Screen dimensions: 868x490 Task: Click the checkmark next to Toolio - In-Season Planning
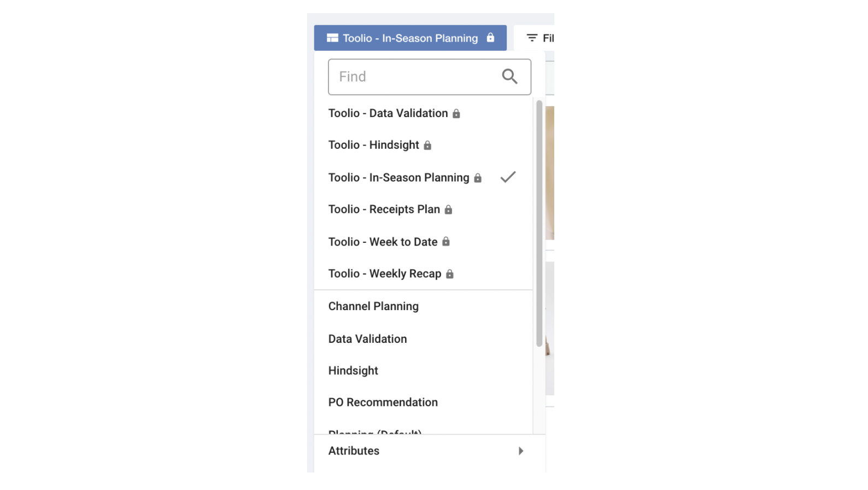pyautogui.click(x=508, y=177)
